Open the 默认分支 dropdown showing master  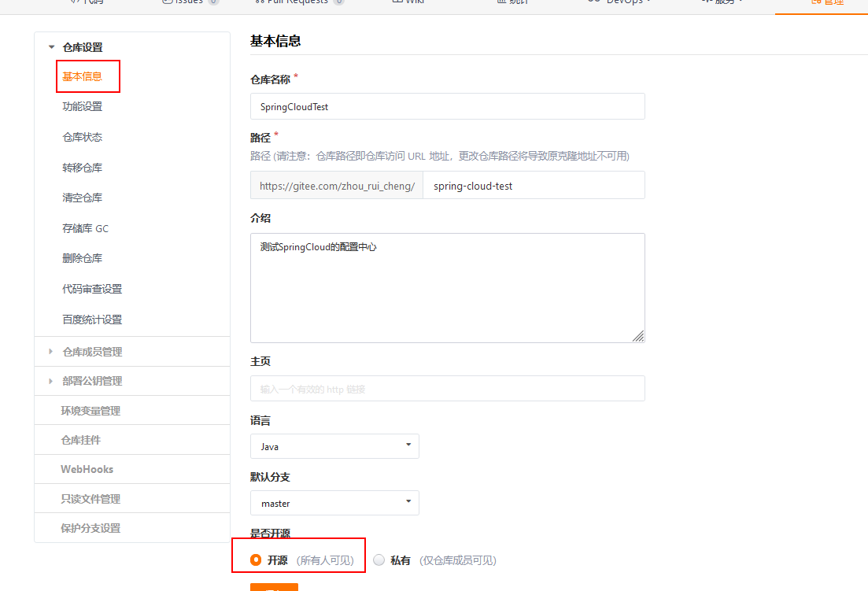(x=334, y=503)
